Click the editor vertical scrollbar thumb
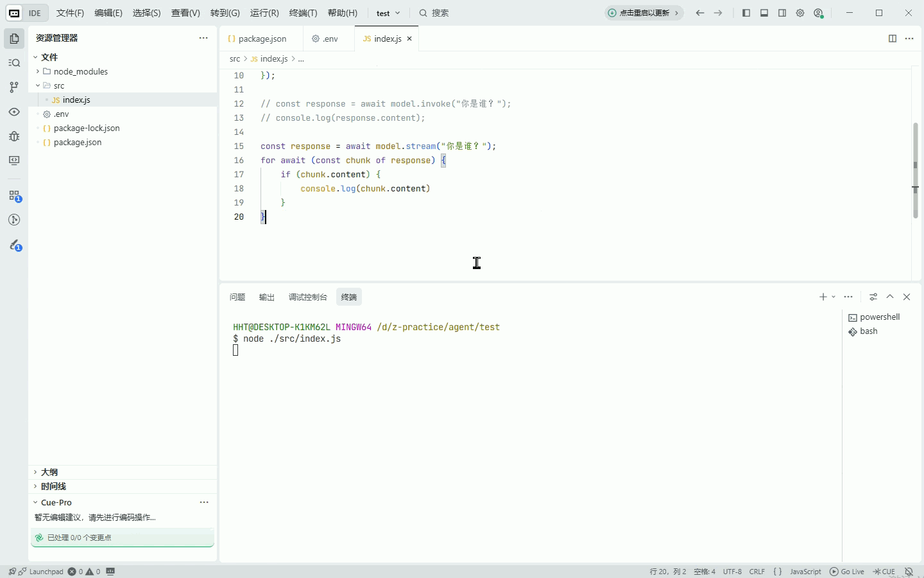 click(x=916, y=170)
